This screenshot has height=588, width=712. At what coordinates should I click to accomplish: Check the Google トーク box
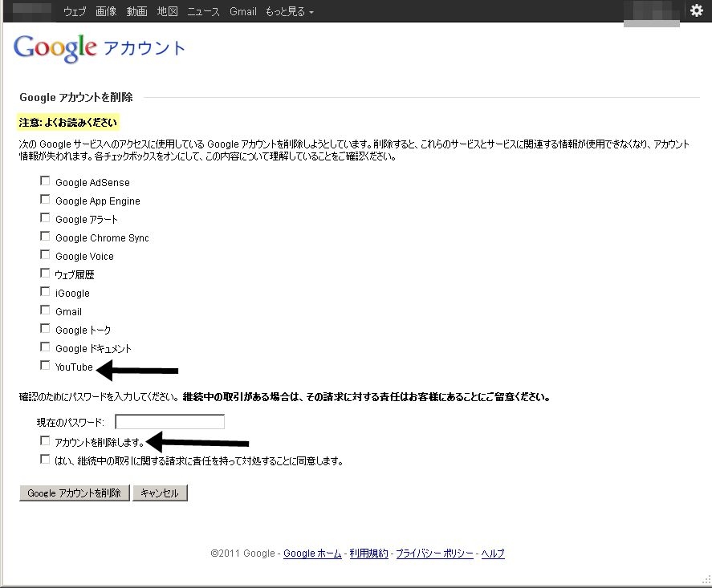point(45,328)
